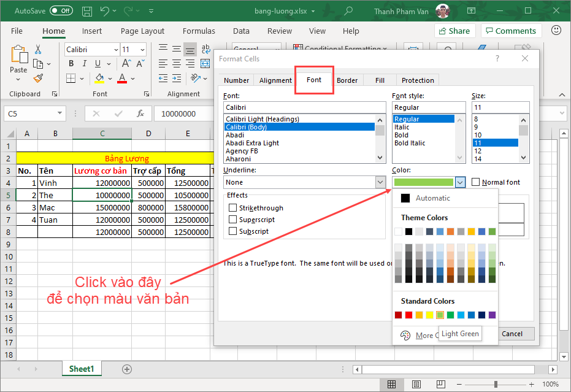Open the Formulas ribbon tab
Image resolution: width=571 pixels, height=392 pixels.
tap(199, 31)
